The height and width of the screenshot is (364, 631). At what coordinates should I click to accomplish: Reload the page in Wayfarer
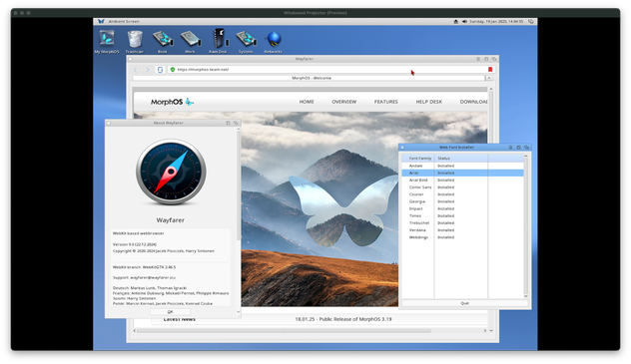pyautogui.click(x=160, y=70)
